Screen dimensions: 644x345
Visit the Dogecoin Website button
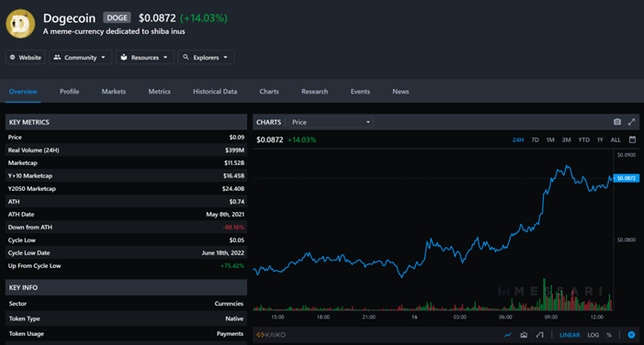point(26,58)
